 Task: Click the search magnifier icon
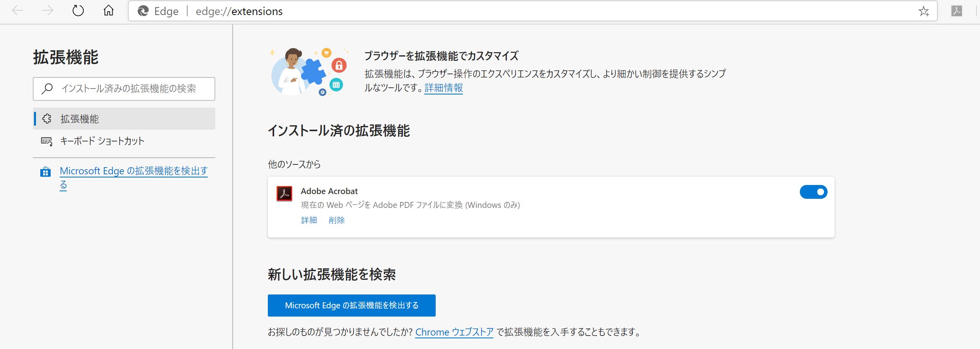tap(47, 89)
